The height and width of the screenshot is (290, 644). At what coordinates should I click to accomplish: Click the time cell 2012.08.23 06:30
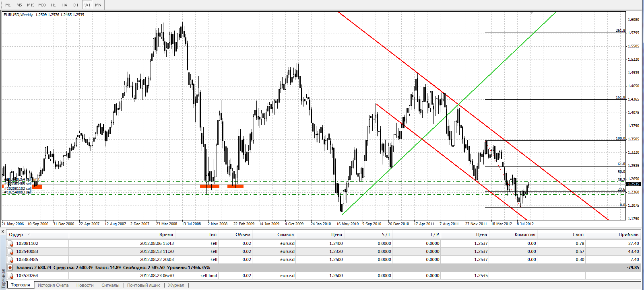[x=157, y=276]
